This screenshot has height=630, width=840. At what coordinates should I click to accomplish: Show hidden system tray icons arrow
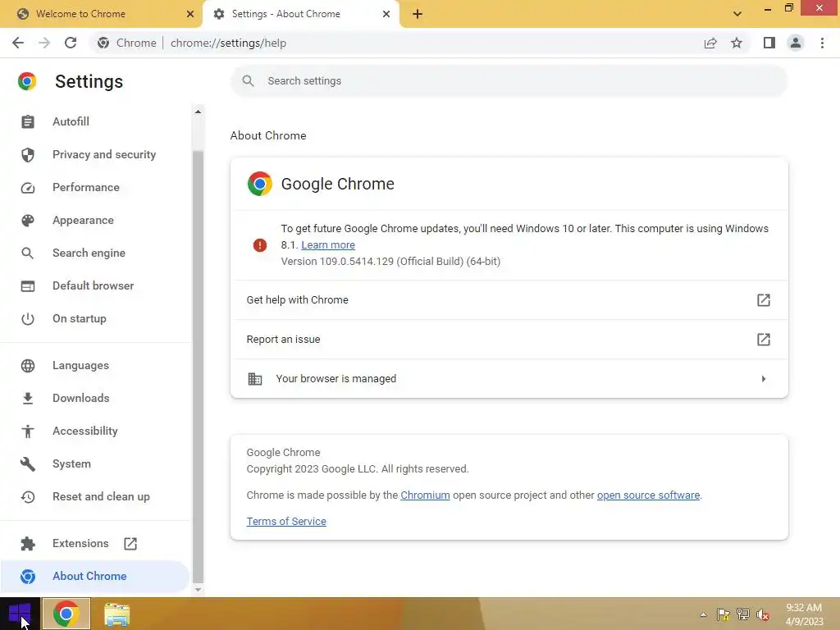point(703,614)
